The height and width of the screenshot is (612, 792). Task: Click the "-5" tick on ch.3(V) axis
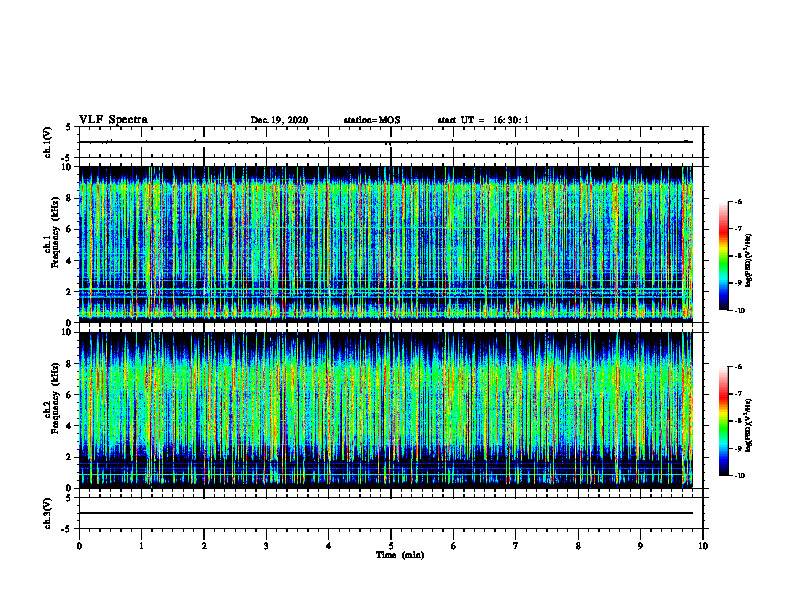click(x=67, y=529)
